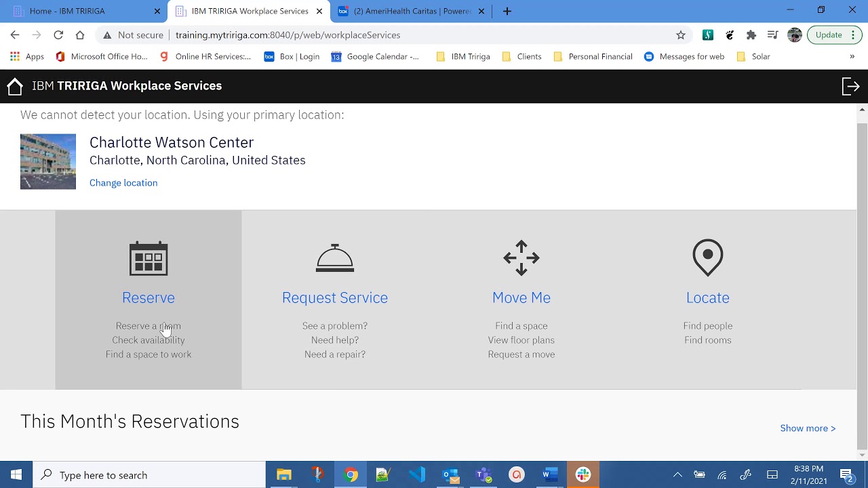Screen dimensions: 868x488
Task: Open the Personal Financial bookmark folder
Action: coord(593,57)
